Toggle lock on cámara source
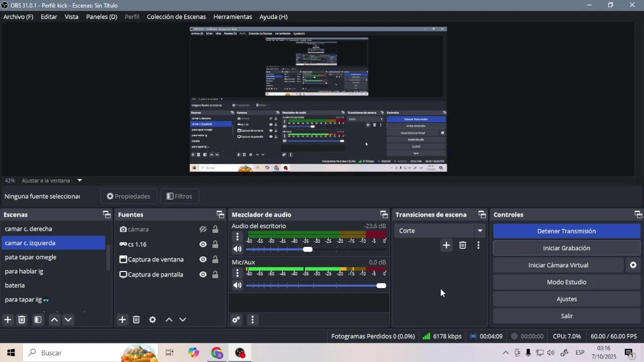The image size is (644, 362). point(215,229)
